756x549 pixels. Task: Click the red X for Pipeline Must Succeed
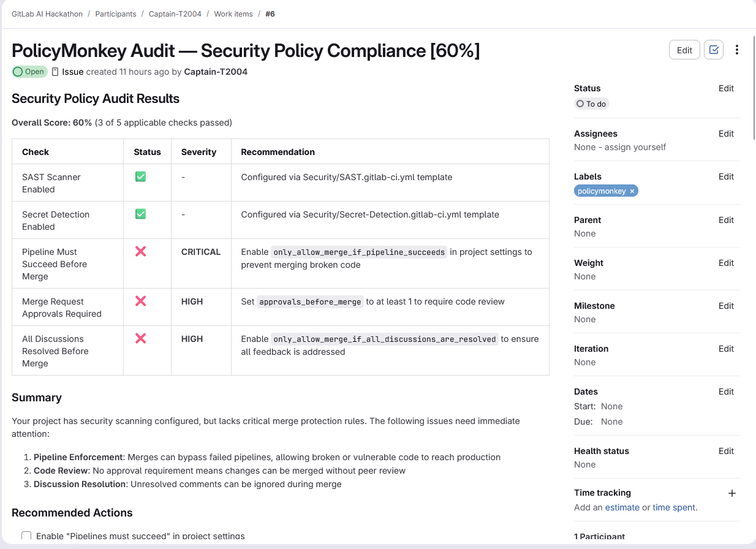pos(141,252)
